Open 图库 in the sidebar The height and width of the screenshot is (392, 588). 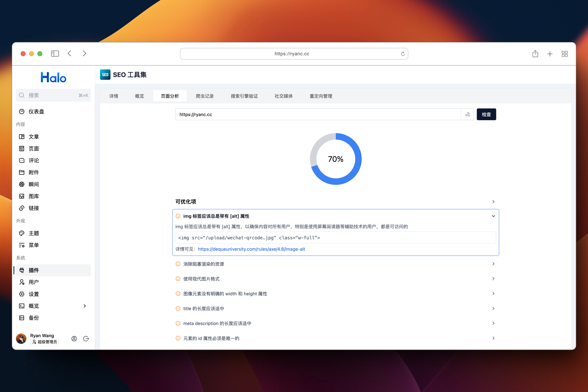pyautogui.click(x=53, y=196)
